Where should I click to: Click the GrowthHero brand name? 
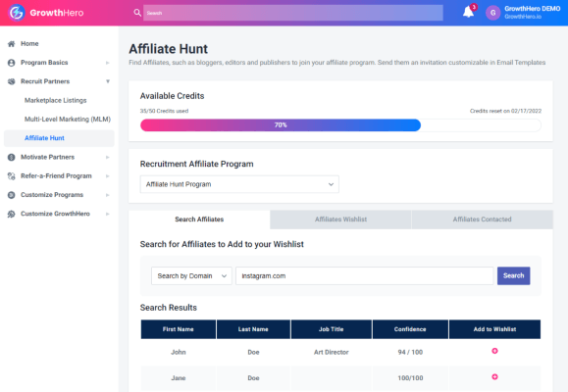click(57, 13)
